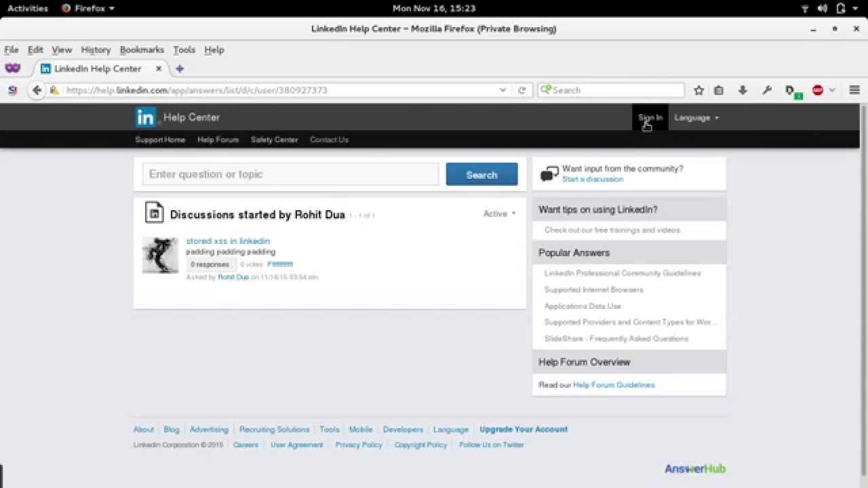
Task: Click Follow Us on Twitter link
Action: 492,445
